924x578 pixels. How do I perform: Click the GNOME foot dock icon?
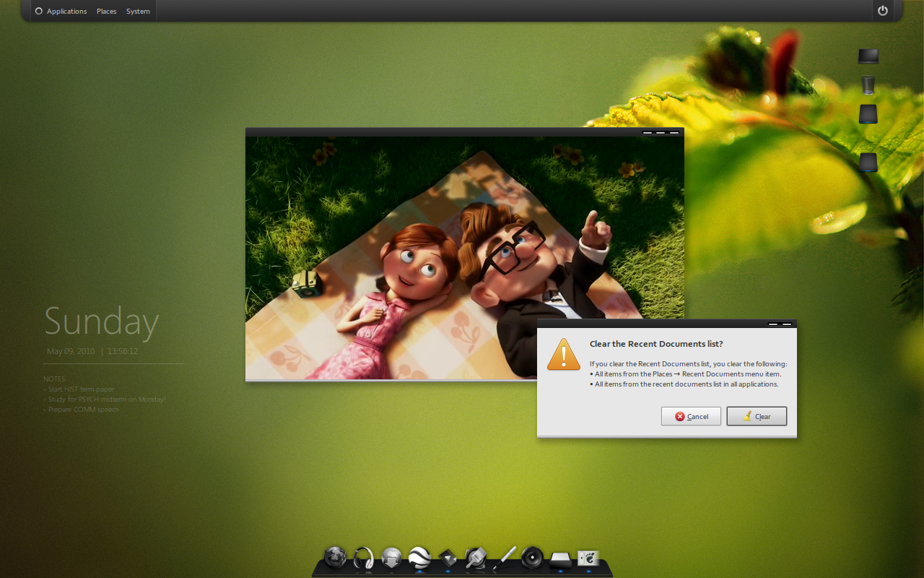588,558
